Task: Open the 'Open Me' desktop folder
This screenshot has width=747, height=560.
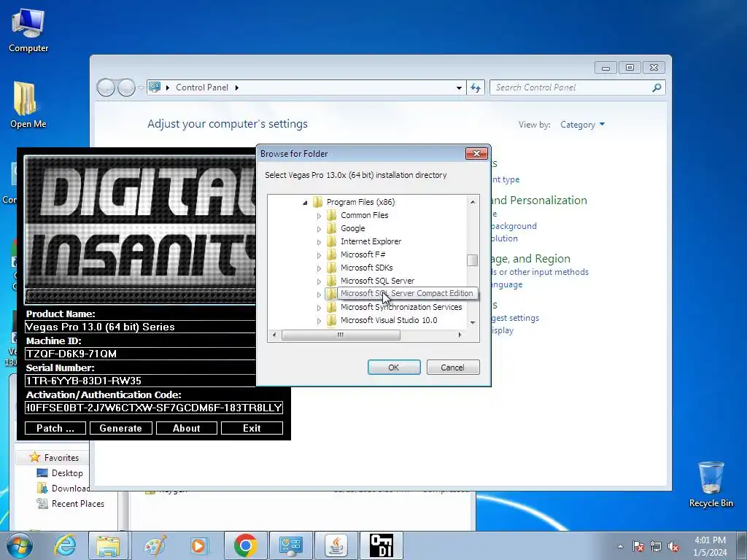Action: tap(28, 105)
